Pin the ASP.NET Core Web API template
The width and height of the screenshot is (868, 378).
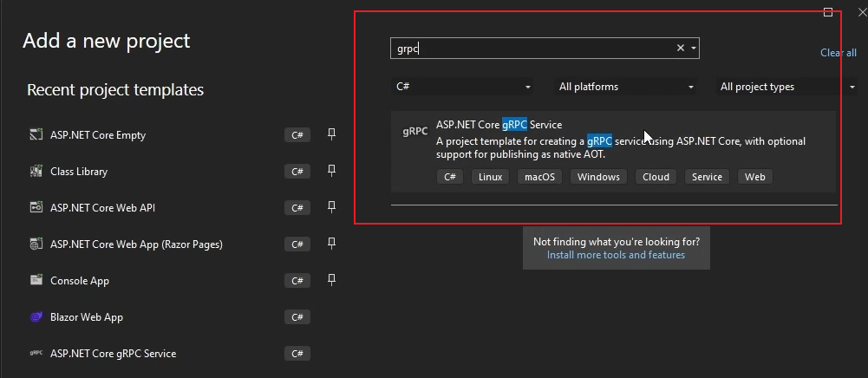pyautogui.click(x=331, y=207)
